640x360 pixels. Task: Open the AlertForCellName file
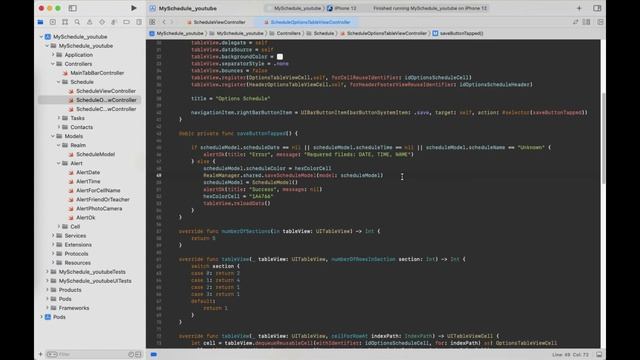pos(94,191)
